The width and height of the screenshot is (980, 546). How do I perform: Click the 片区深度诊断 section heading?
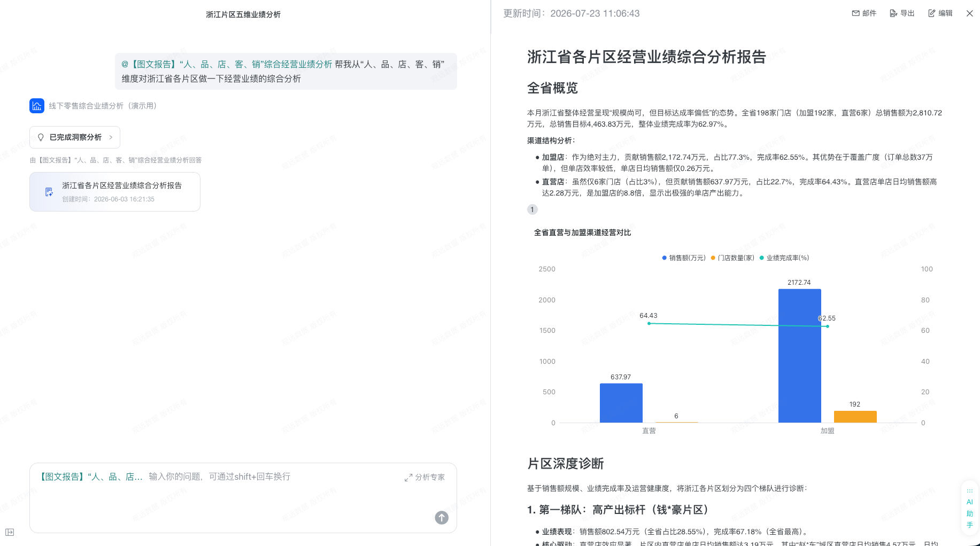tap(565, 463)
